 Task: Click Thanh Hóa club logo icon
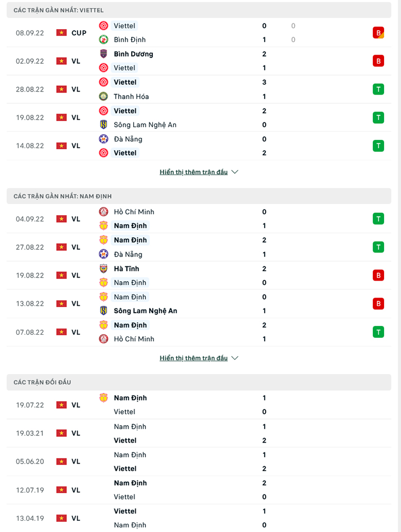pyautogui.click(x=103, y=96)
